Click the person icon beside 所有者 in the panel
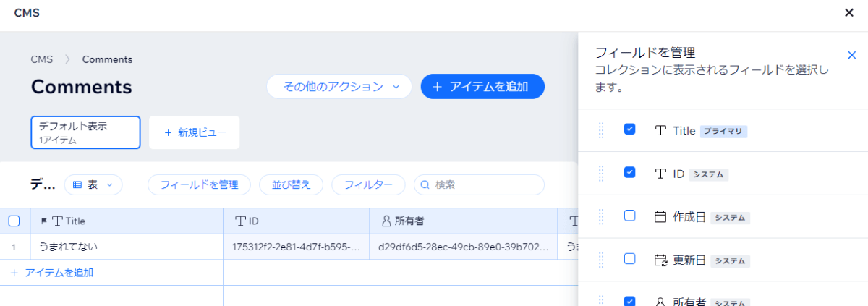The height and width of the screenshot is (306, 868). tap(660, 302)
